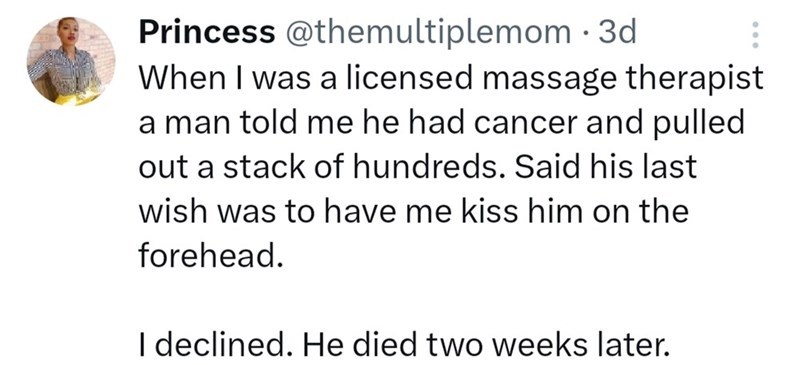The width and height of the screenshot is (800, 365).
Task: Click the word 'forehead.' in the tweet
Action: [x=211, y=256]
